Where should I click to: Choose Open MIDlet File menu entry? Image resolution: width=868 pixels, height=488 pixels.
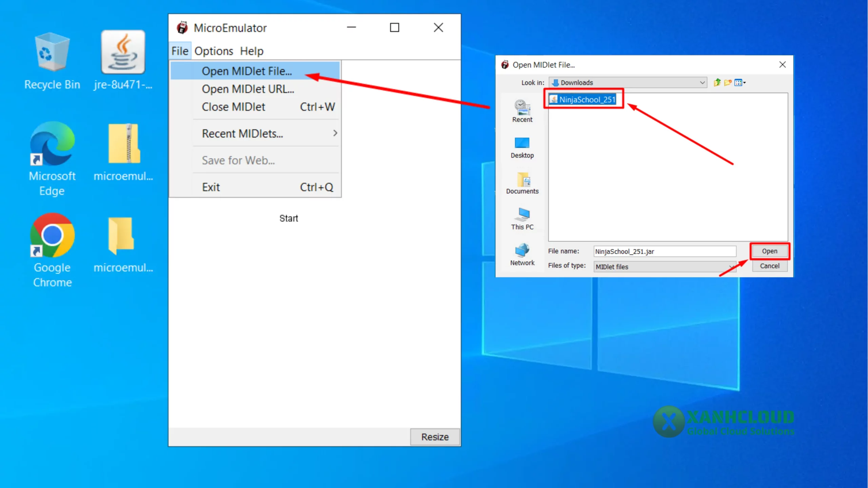tap(247, 71)
